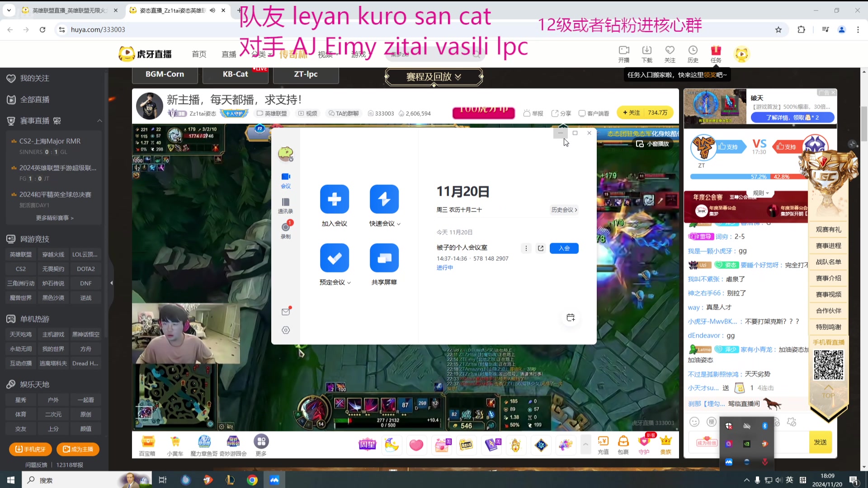Open the mail inbox icon in the meeting sidebar
Viewport: 868px width, 488px height.
[286, 311]
